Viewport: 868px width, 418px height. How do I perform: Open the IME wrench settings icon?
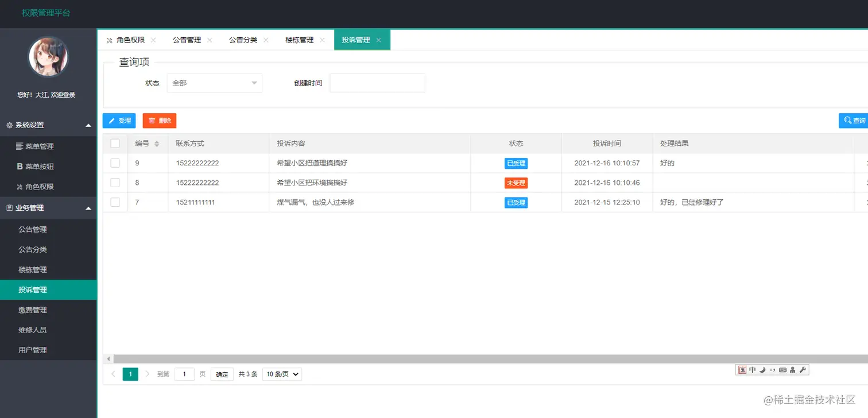coord(803,370)
